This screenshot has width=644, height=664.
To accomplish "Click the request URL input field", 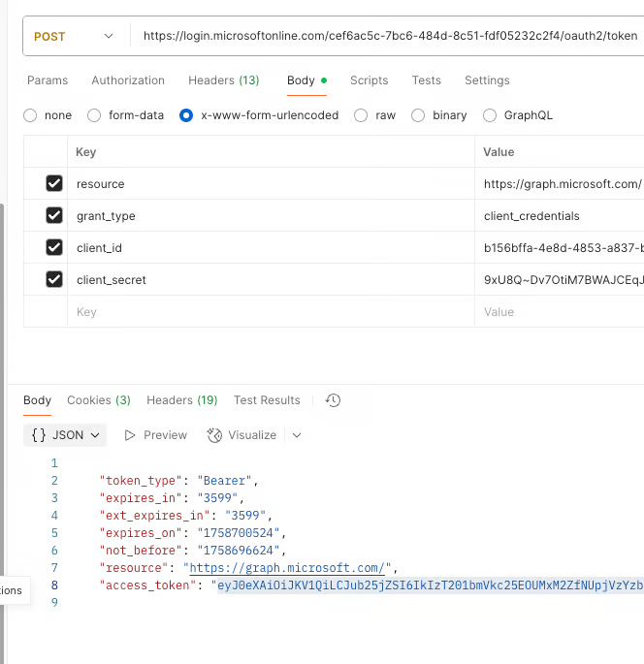I will coord(390,36).
